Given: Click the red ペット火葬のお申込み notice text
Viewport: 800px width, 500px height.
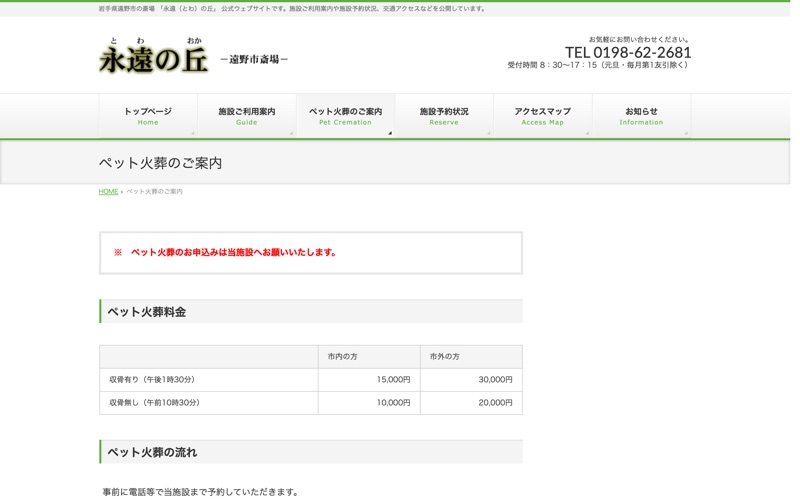Looking at the screenshot, I should (x=225, y=252).
